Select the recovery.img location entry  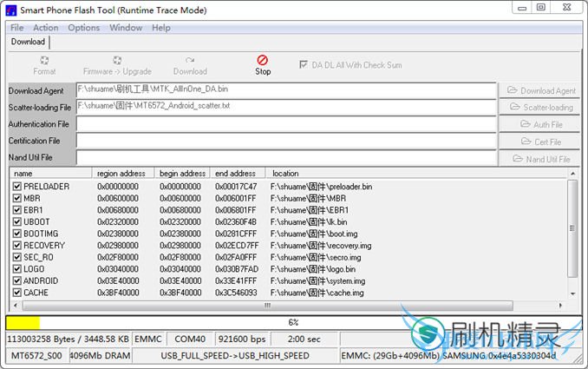click(321, 246)
